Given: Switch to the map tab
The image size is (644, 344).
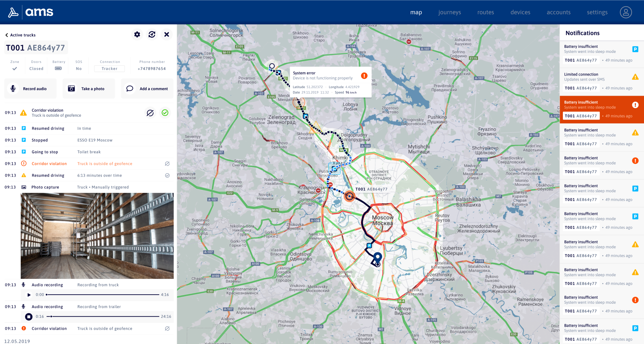Looking at the screenshot, I should click(x=416, y=12).
